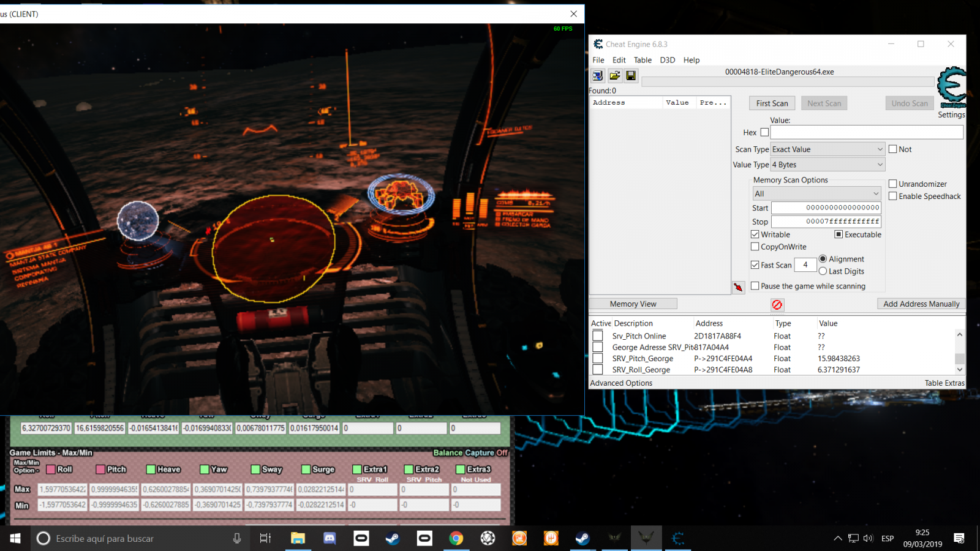Expand Memory Scan Options All dropdown

coord(816,193)
